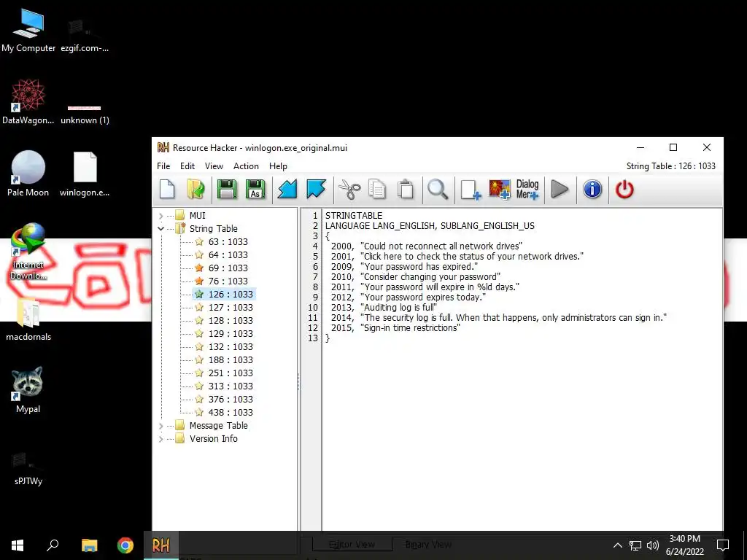
Task: Click the Add new blank resource icon
Action: [x=471, y=190]
